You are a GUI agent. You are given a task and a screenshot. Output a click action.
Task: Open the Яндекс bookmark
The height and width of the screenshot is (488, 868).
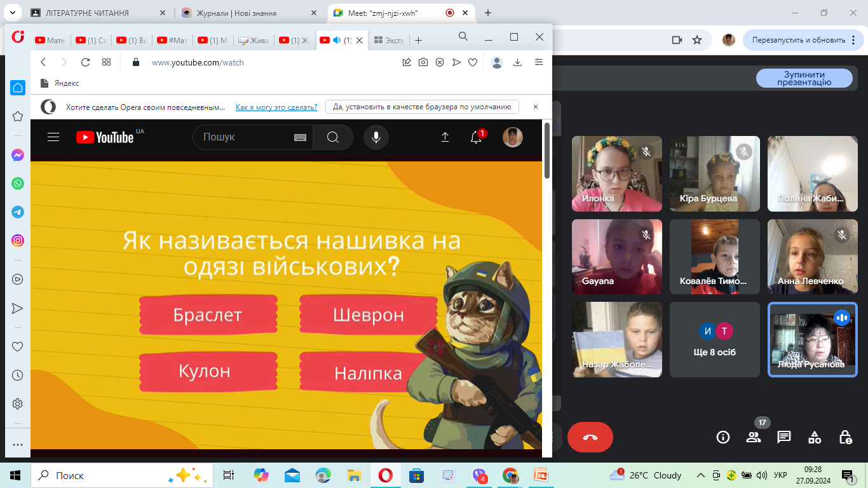[x=60, y=83]
